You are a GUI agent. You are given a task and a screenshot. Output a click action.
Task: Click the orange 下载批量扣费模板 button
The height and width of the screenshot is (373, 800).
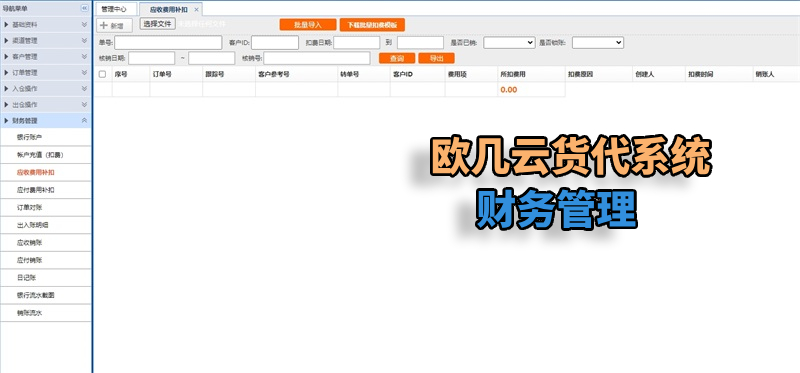pos(372,25)
